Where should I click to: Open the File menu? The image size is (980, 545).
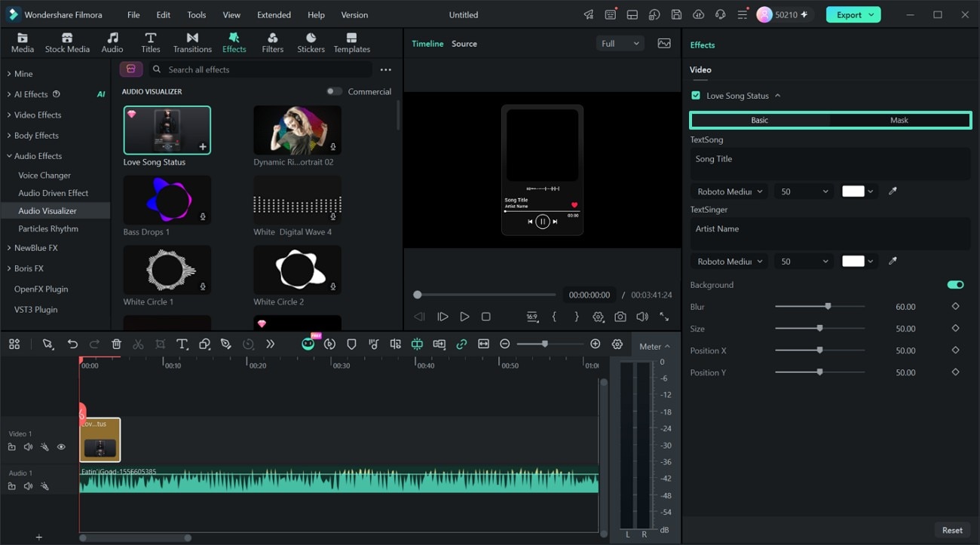(x=133, y=15)
